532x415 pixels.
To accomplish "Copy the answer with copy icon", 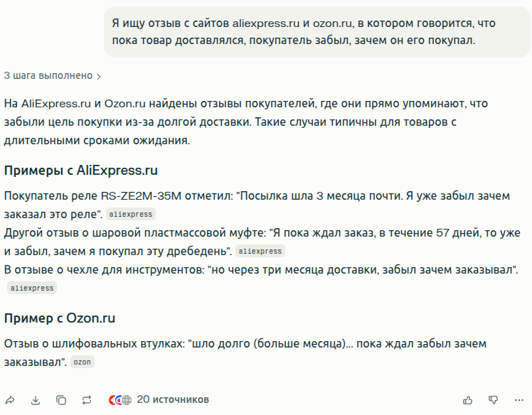I will pyautogui.click(x=61, y=400).
